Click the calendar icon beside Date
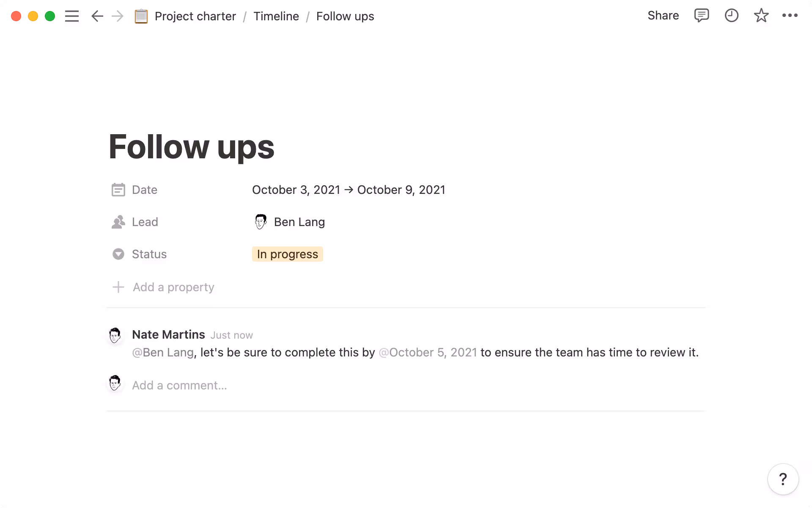The image size is (812, 508). (118, 190)
